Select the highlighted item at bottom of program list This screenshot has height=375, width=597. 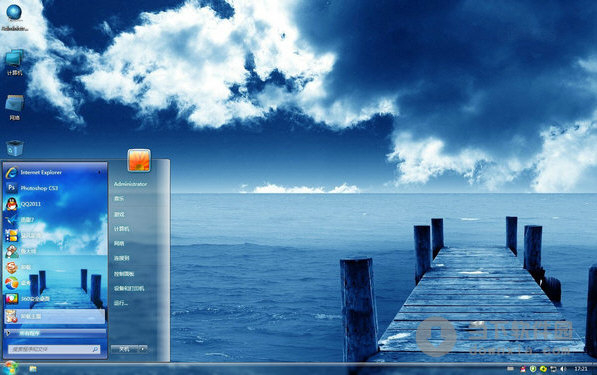(55, 316)
